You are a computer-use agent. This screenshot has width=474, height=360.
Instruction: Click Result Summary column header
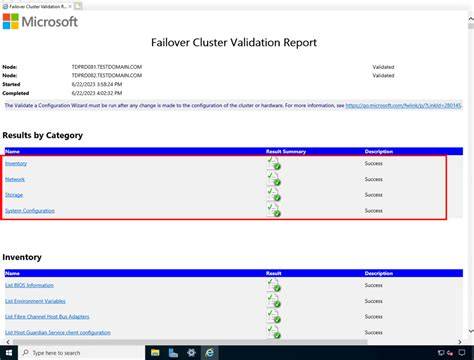pyautogui.click(x=286, y=152)
